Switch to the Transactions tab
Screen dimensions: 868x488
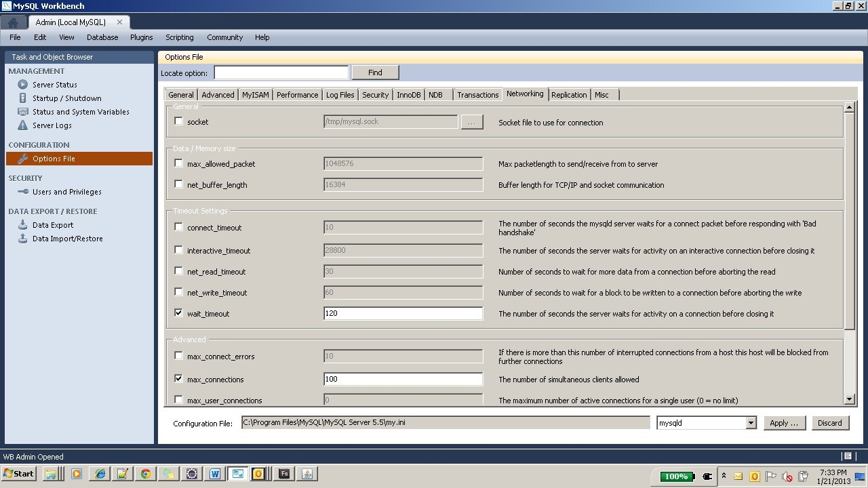pyautogui.click(x=477, y=95)
